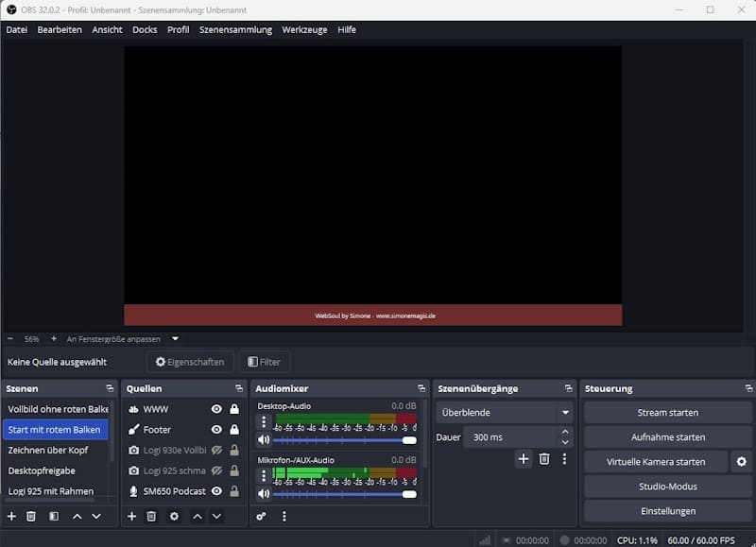Enable Studio-Modus
The image size is (756, 547).
(667, 486)
